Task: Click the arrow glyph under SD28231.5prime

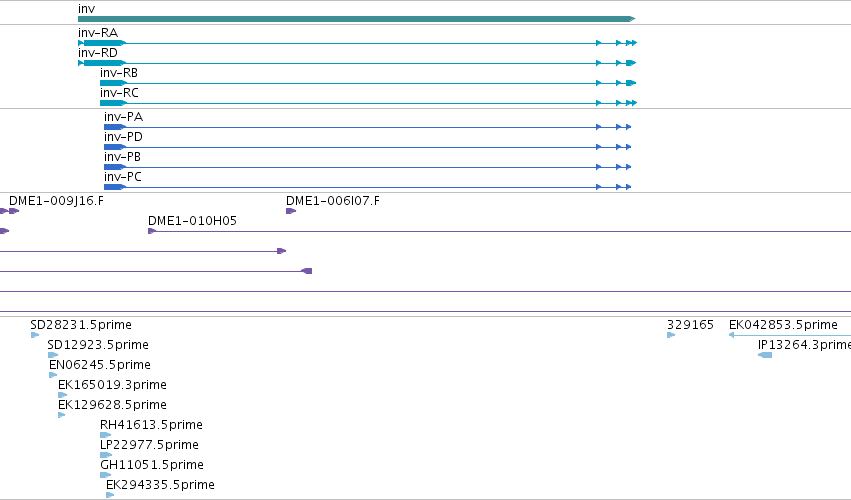Action: click(35, 335)
